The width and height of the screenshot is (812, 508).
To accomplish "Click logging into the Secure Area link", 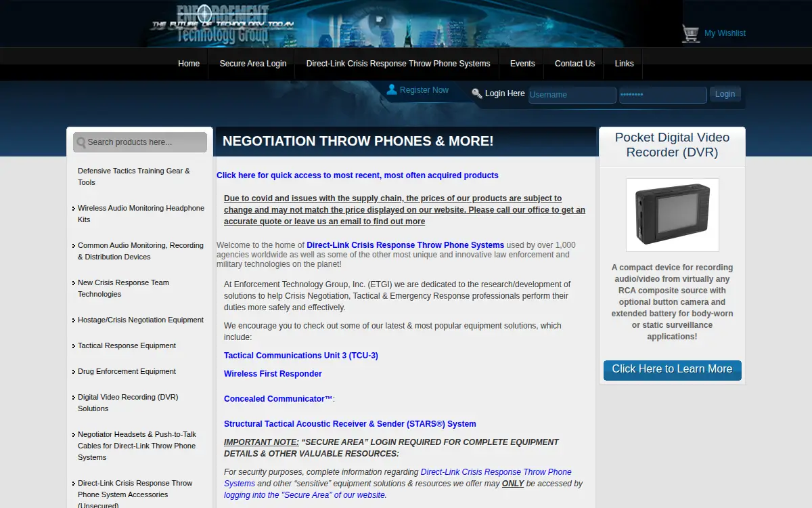I will (x=304, y=495).
